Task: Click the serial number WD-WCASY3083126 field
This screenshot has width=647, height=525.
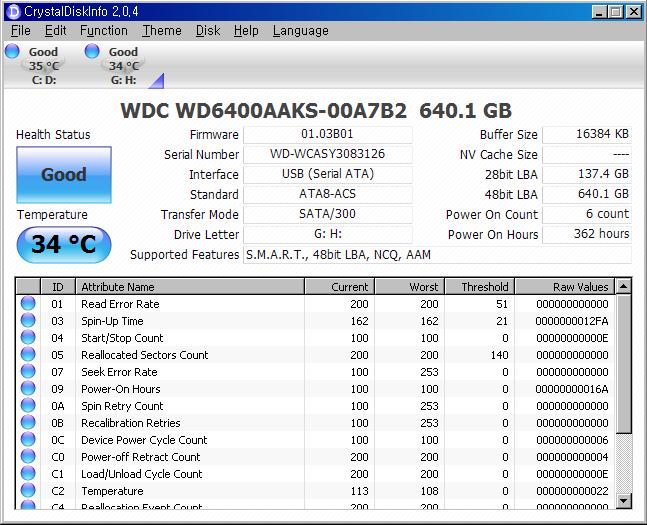Action: click(328, 154)
